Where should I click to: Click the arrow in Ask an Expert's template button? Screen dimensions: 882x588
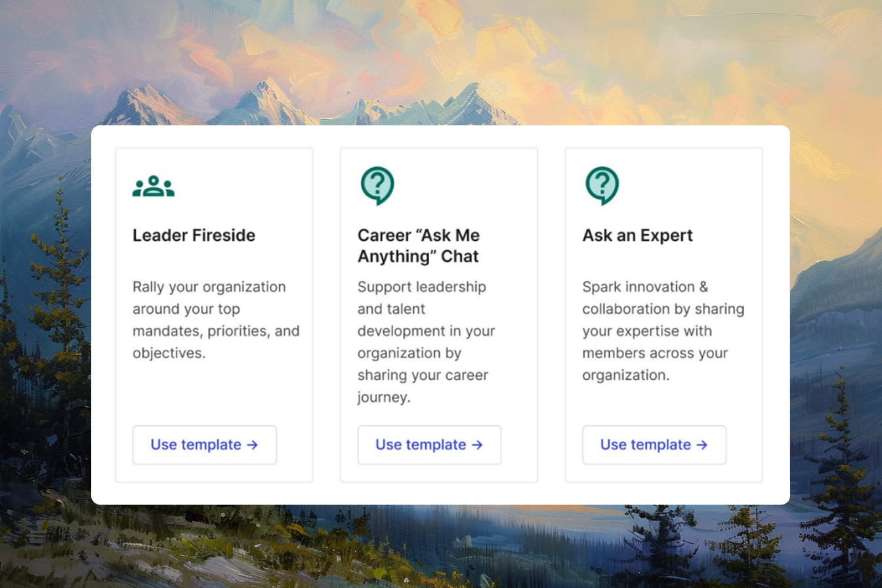[702, 445]
